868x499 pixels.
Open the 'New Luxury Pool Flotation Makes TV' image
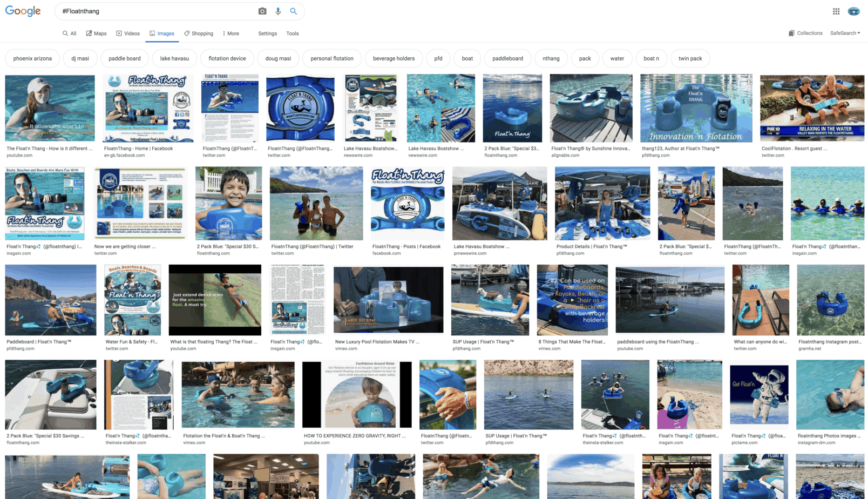pyautogui.click(x=389, y=300)
